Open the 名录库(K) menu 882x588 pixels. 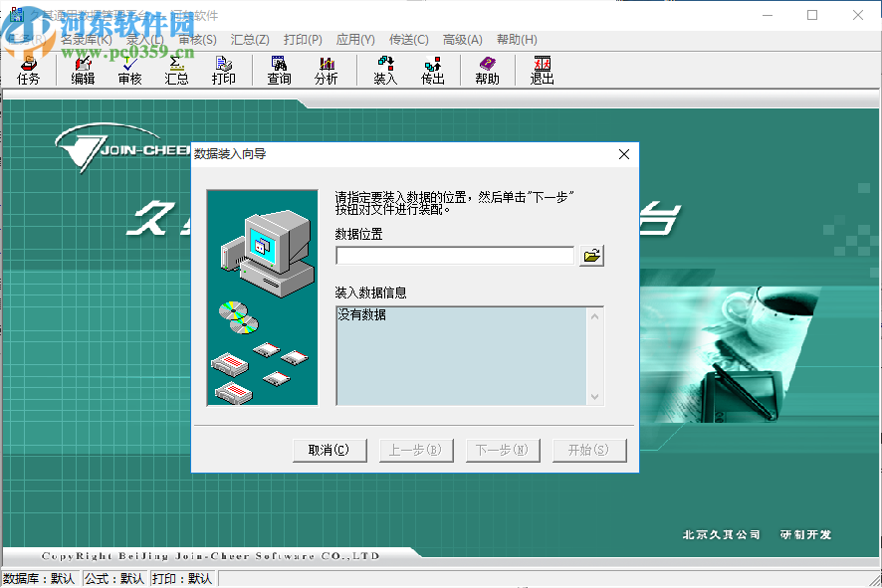click(87, 40)
